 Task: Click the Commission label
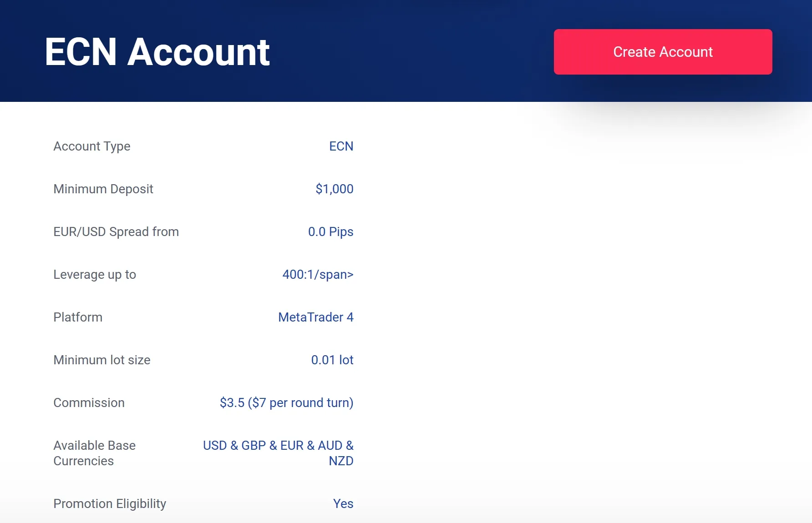(x=89, y=402)
